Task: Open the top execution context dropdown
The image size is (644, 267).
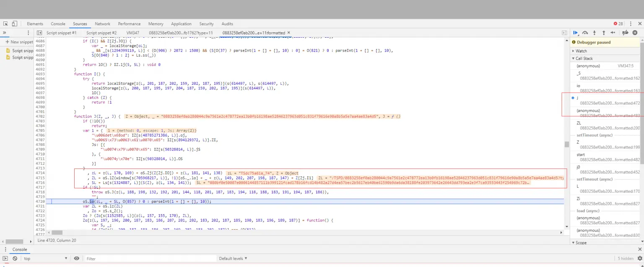Action: (x=46, y=259)
